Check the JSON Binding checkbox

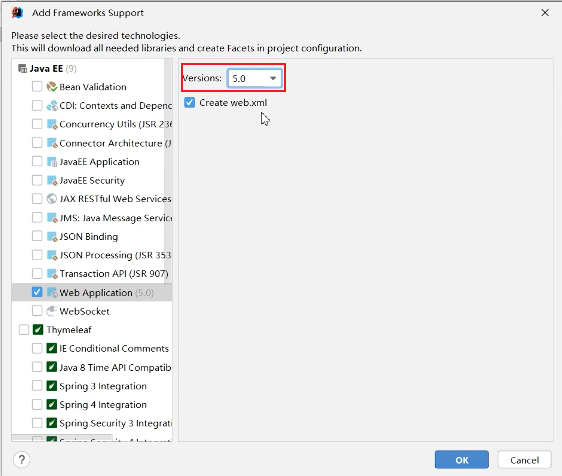point(37,236)
